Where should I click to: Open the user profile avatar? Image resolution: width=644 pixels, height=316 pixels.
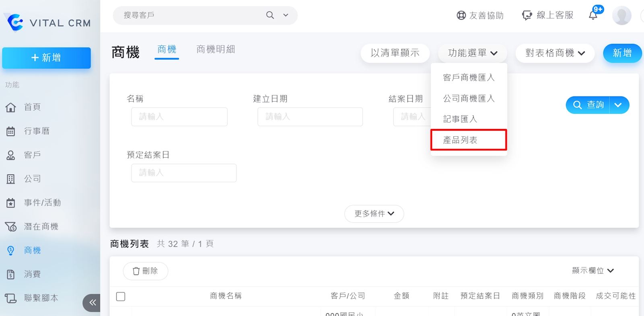621,16
